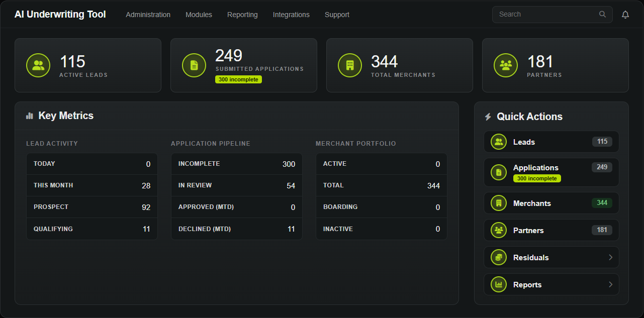Open the Administration menu
This screenshot has height=318, width=644.
pyautogui.click(x=148, y=15)
